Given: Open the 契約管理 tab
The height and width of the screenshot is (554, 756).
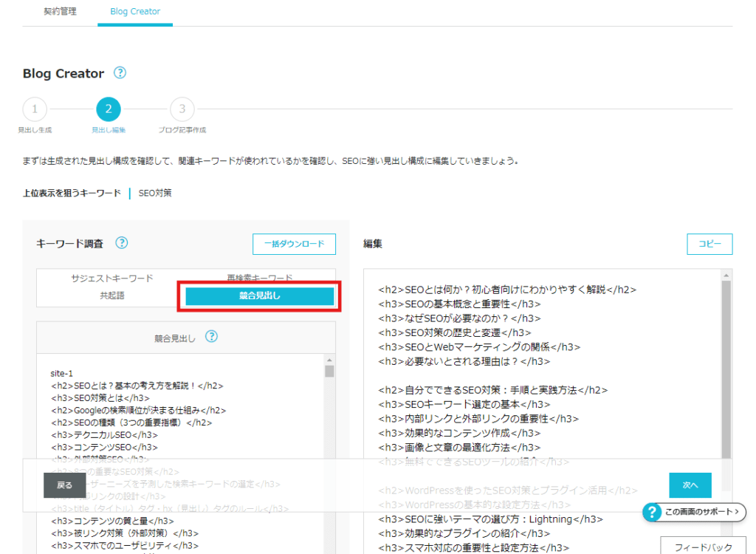Looking at the screenshot, I should tap(60, 12).
